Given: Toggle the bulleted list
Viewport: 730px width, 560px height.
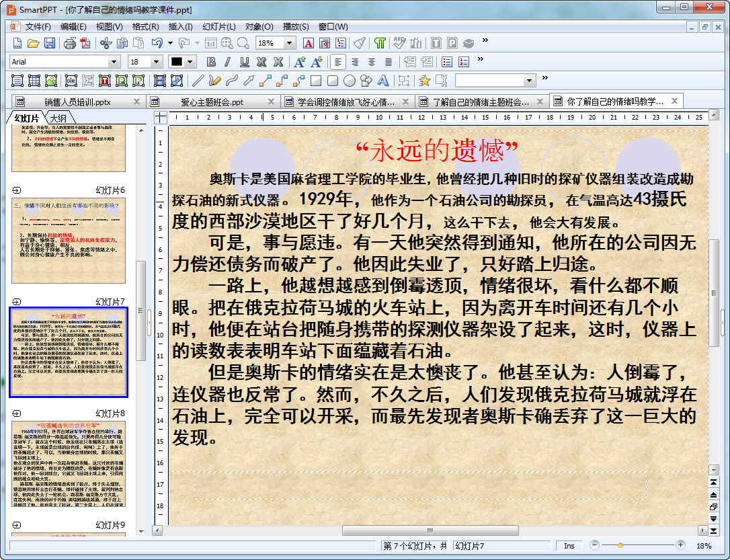Looking at the screenshot, I should click(x=447, y=62).
